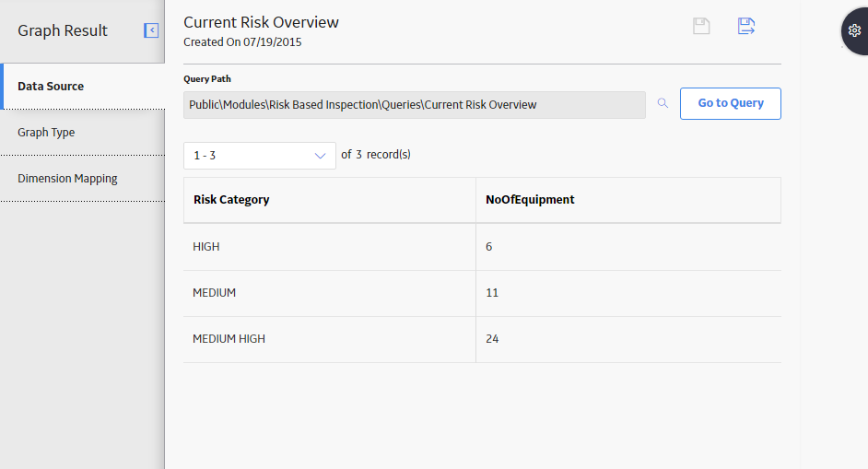Viewport: 868px width, 469px height.
Task: Open the settings gear at the screen edge
Action: [855, 30]
